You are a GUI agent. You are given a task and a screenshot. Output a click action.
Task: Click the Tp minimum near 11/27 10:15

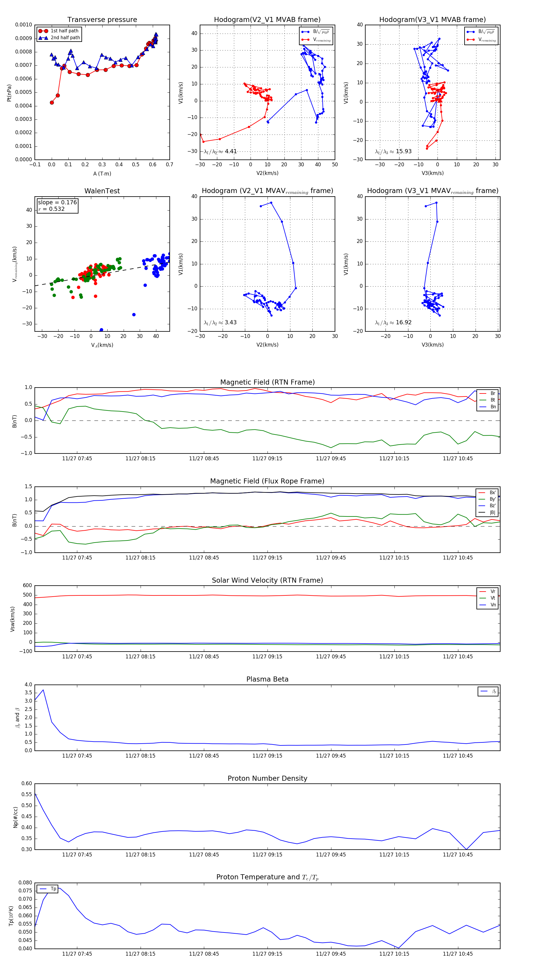[399, 948]
